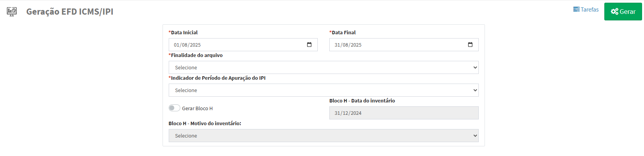This screenshot has width=644, height=156.
Task: Click the Geração EFD ICMS/IPI page title
Action: pyautogui.click(x=70, y=12)
